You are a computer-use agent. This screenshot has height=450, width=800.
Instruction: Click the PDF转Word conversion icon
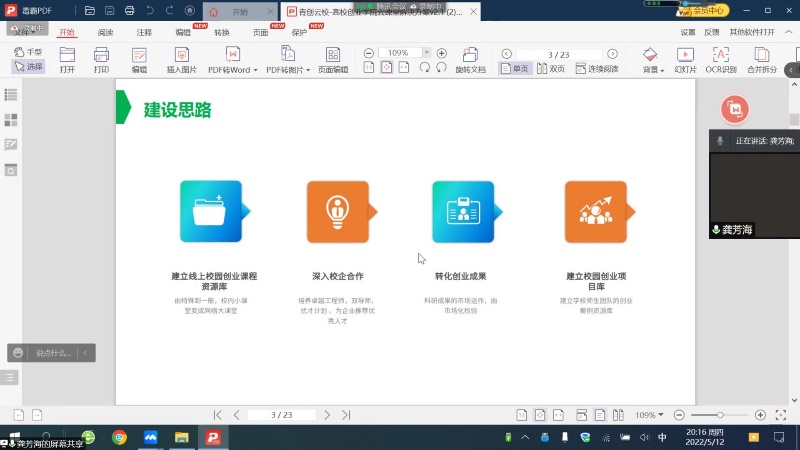pos(232,54)
